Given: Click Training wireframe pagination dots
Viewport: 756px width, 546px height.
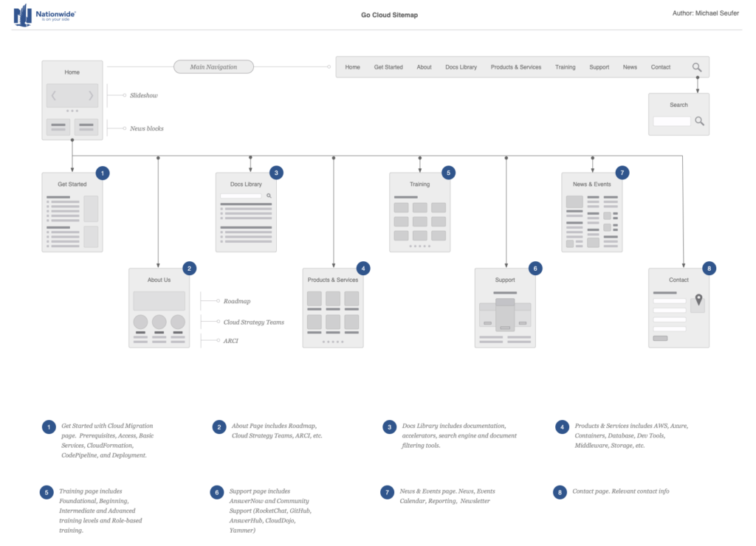Looking at the screenshot, I should (x=420, y=246).
